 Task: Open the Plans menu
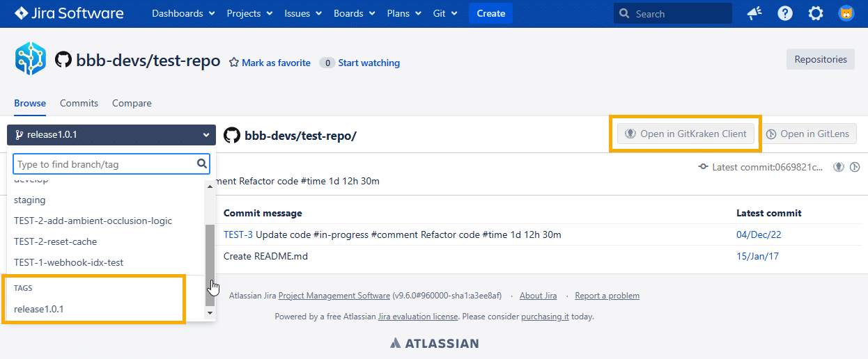point(403,13)
